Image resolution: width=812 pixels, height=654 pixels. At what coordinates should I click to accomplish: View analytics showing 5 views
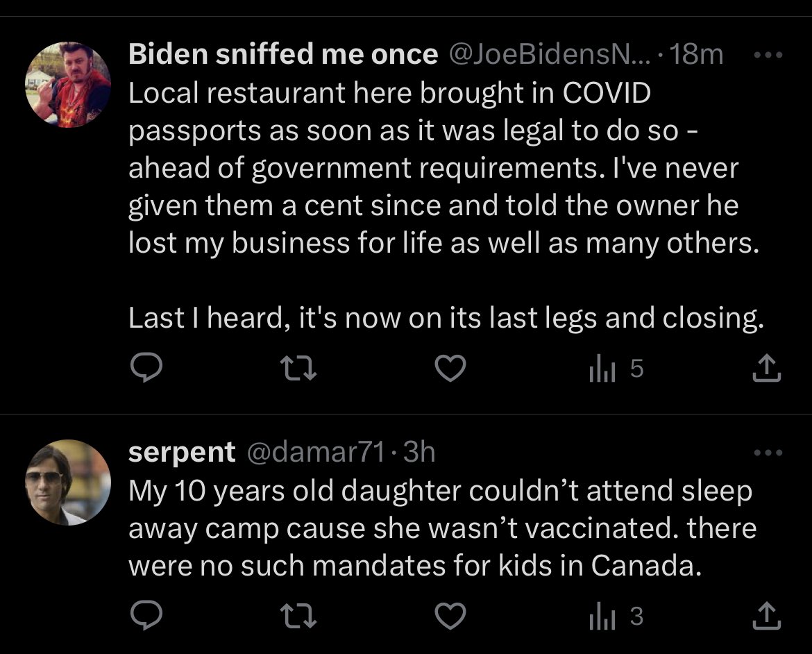point(616,369)
